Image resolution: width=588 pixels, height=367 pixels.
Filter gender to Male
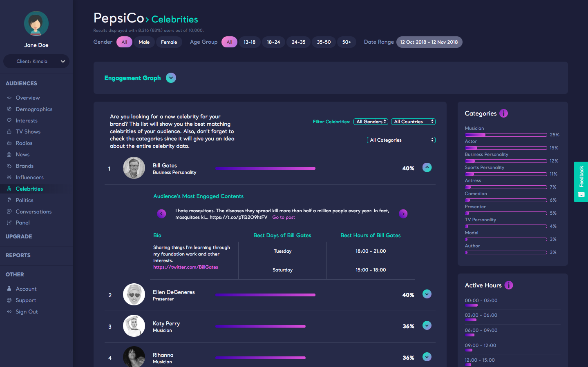click(x=144, y=42)
